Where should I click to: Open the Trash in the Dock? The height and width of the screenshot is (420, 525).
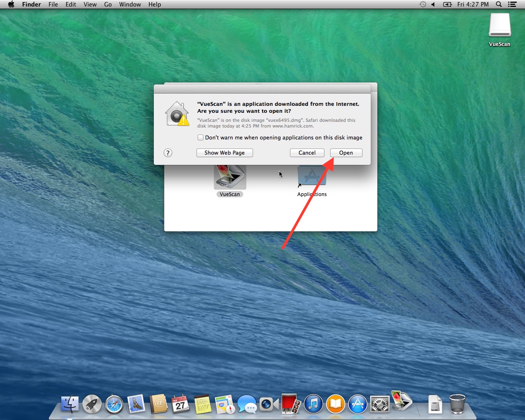[x=457, y=404]
